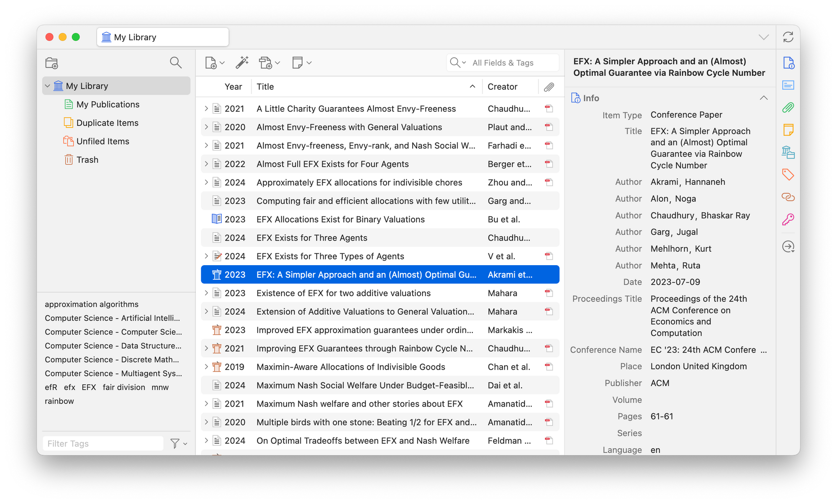Click the Add Attachment toolbar icon
This screenshot has width=837, height=504.
[265, 63]
